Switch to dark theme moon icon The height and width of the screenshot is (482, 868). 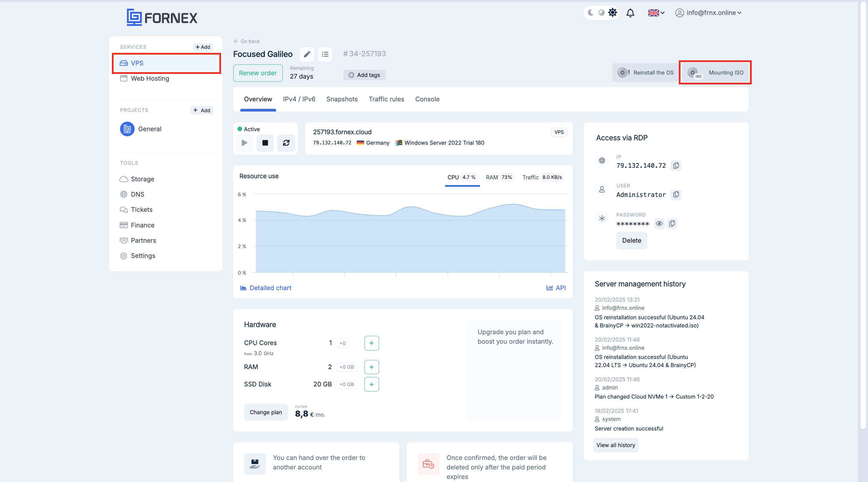[591, 13]
